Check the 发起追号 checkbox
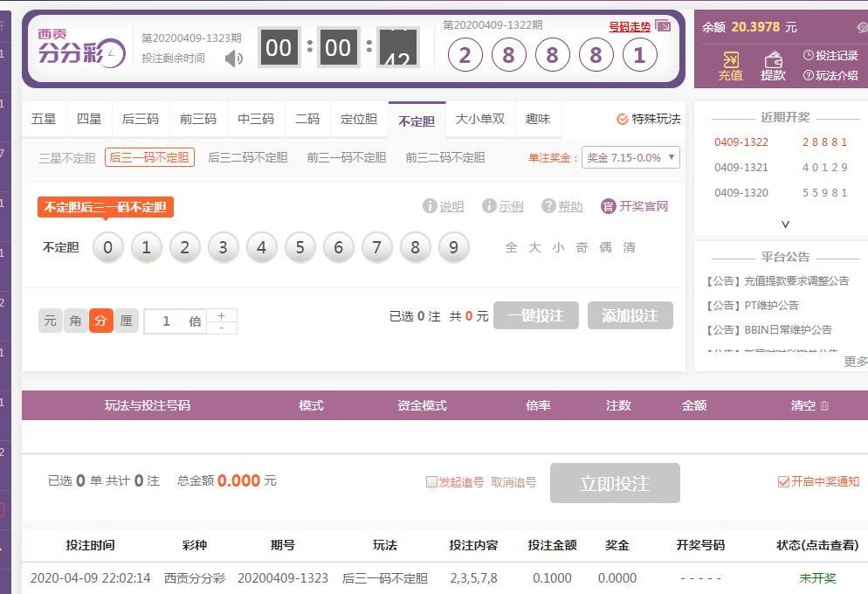 pyautogui.click(x=431, y=482)
